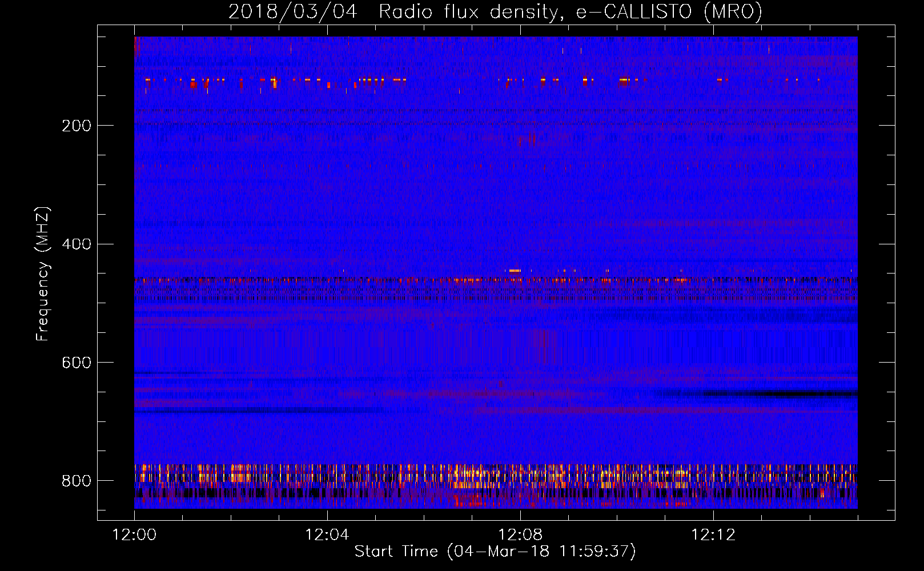The image size is (924, 571).
Task: Click the 12:00 time tick label
Action: pyautogui.click(x=134, y=535)
